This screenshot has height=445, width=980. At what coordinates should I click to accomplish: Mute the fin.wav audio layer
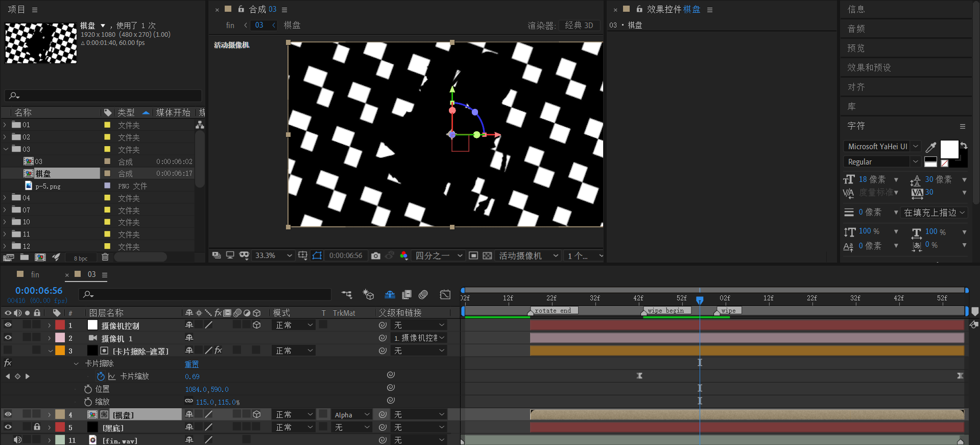[x=17, y=440]
